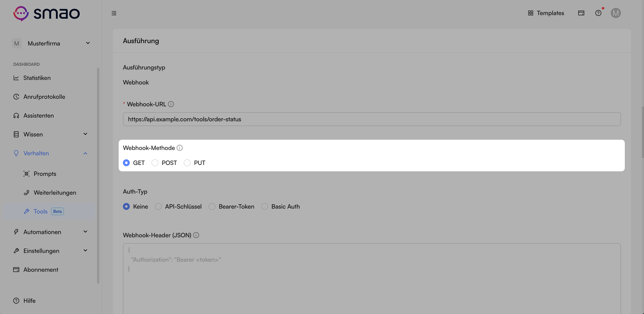Open the user avatar M menu

coord(615,13)
